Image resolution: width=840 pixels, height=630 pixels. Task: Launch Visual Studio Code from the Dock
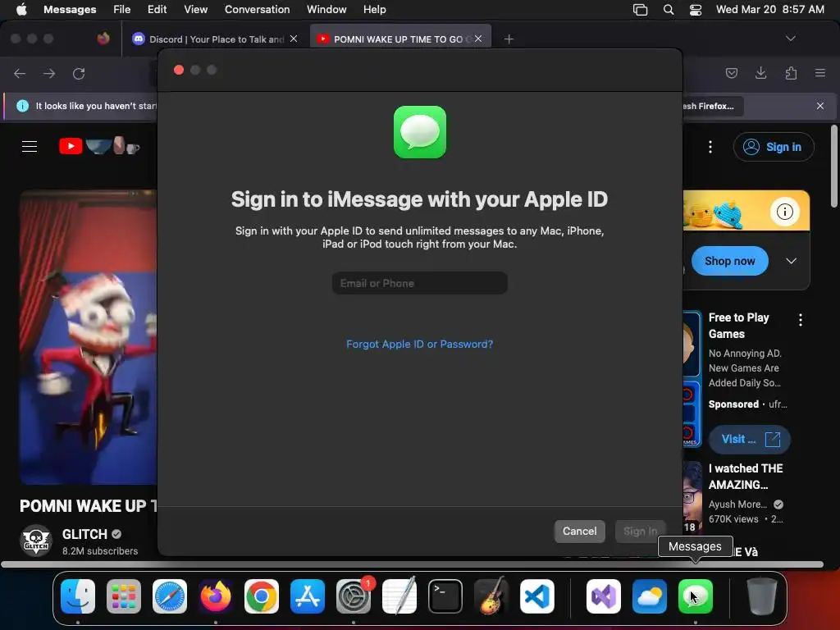point(536,596)
